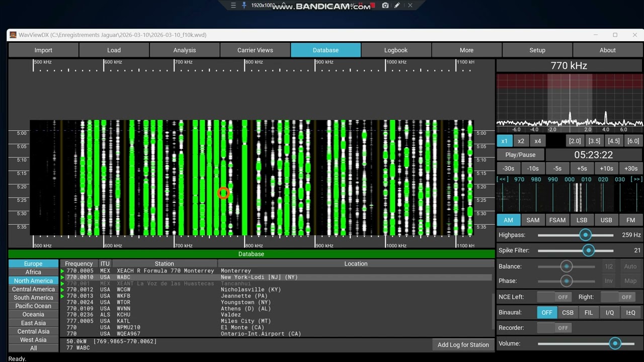644x362 pixels.
Task: Select USB demodulation mode
Action: click(606, 220)
